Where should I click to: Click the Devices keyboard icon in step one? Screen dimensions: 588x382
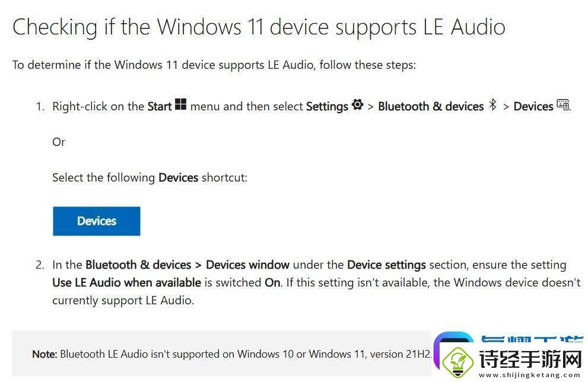click(x=563, y=104)
